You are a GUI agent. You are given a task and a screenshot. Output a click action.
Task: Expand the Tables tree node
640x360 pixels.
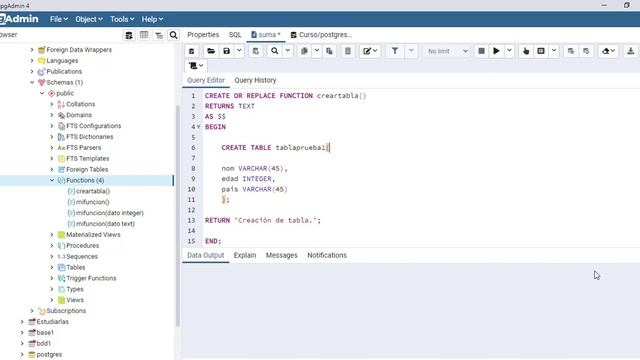[x=52, y=267]
